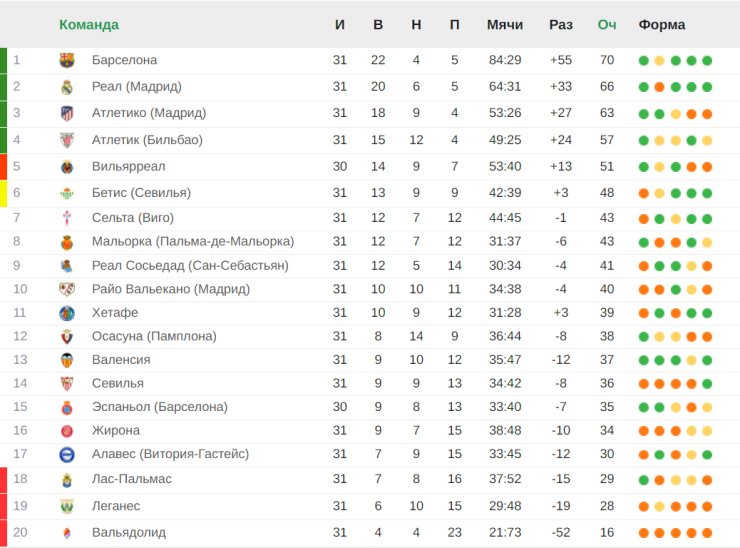Screen dimensions: 740x548
Task: Sort standings by Оч points column
Action: coord(606,24)
